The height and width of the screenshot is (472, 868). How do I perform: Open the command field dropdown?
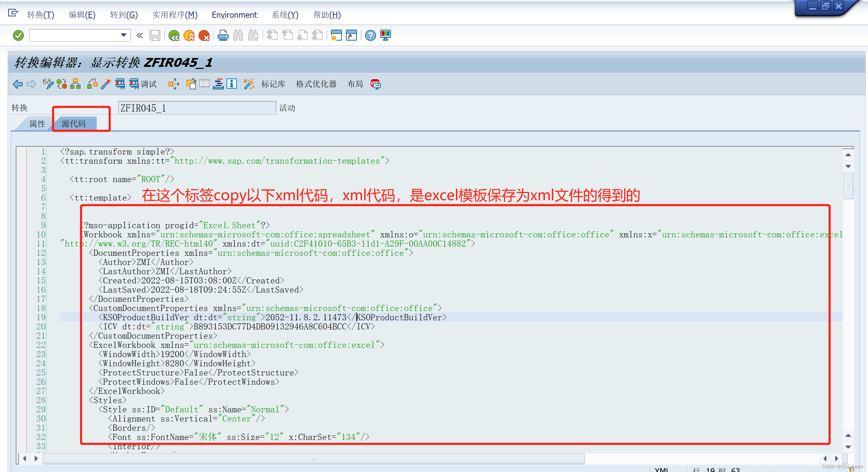pos(123,35)
